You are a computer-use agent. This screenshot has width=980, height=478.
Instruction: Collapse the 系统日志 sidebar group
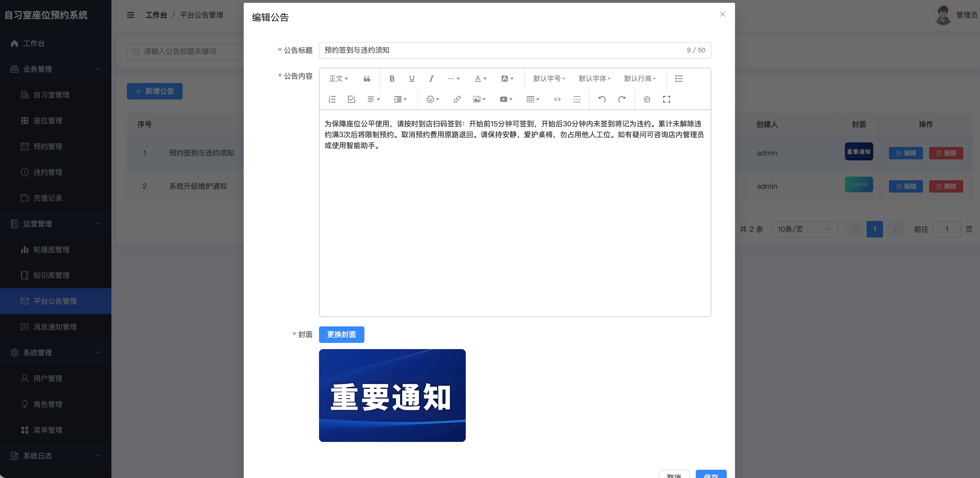pos(55,456)
